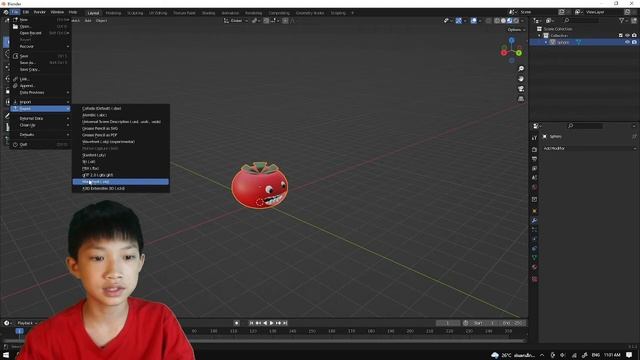Expand the Clean Up submenu

click(40, 125)
